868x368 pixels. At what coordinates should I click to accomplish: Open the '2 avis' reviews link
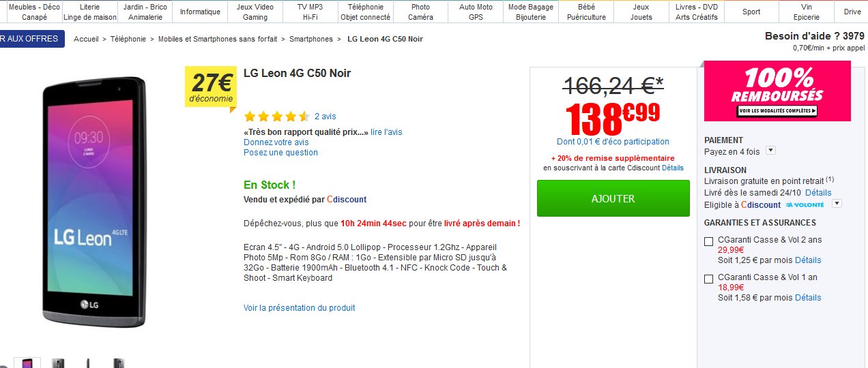(x=325, y=117)
